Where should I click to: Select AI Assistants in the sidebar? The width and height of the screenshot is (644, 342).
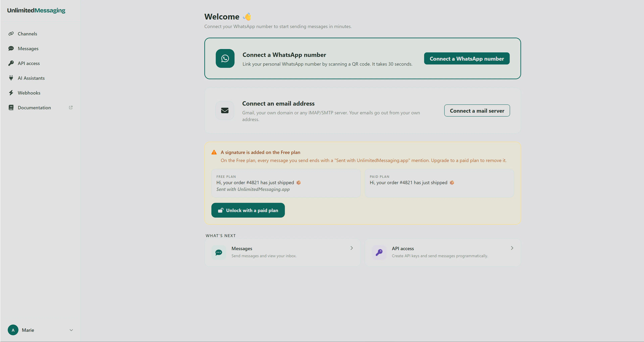tap(40, 78)
